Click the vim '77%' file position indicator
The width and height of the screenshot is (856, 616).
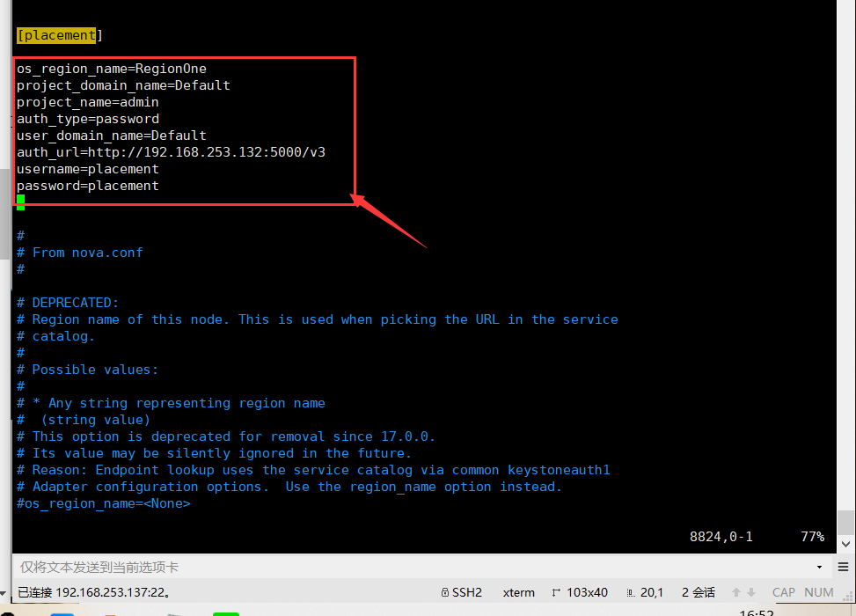click(x=812, y=537)
